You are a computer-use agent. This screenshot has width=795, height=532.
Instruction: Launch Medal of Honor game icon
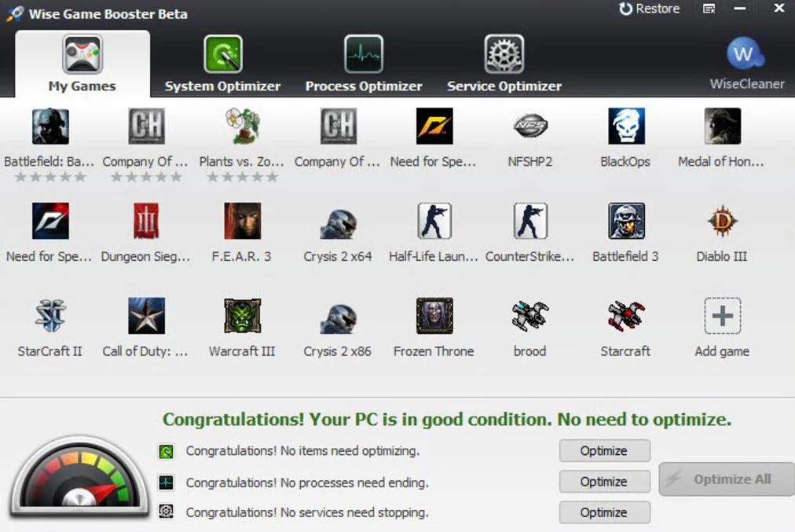(x=722, y=127)
